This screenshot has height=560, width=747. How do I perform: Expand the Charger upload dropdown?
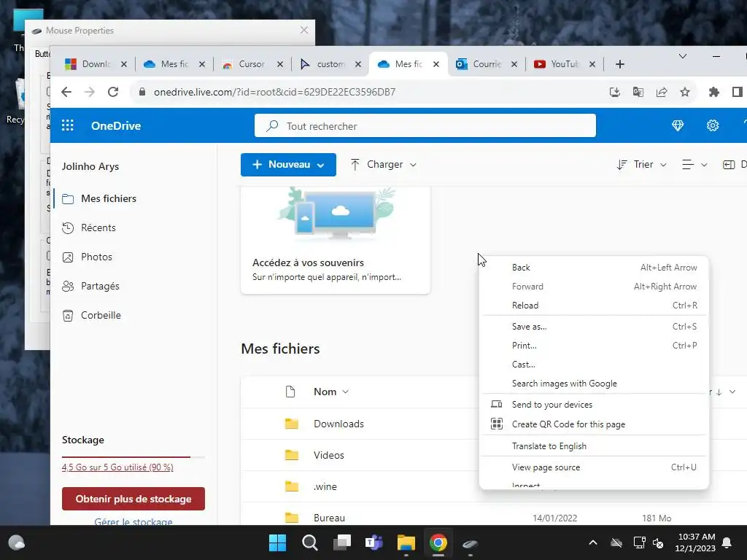413,165
